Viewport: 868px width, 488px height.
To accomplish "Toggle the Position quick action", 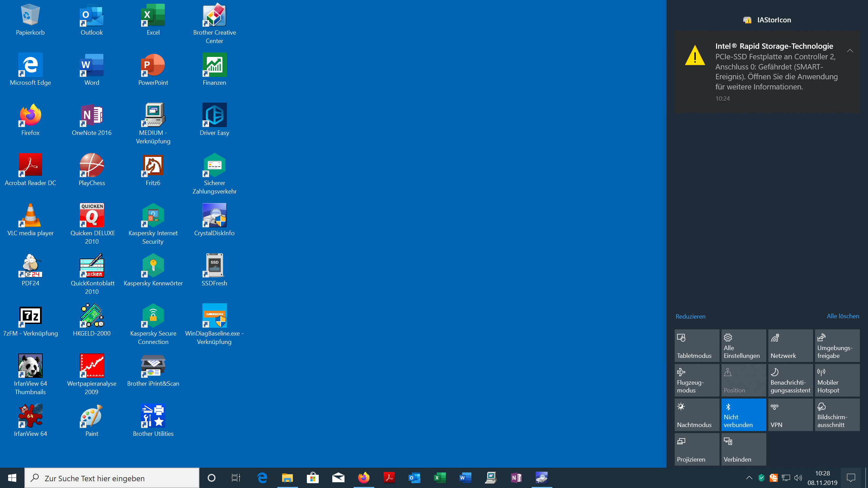I will (x=744, y=380).
